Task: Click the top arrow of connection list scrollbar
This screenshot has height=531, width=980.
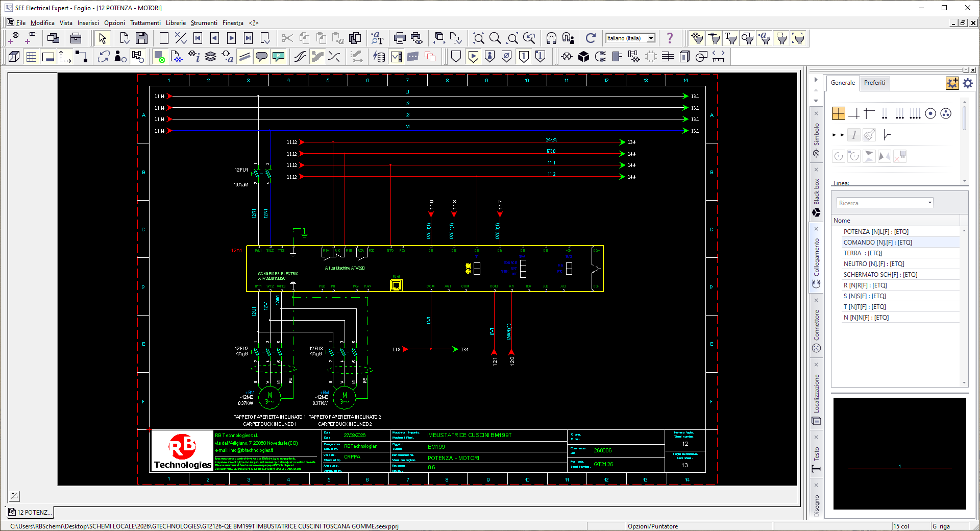Action: pyautogui.click(x=964, y=231)
